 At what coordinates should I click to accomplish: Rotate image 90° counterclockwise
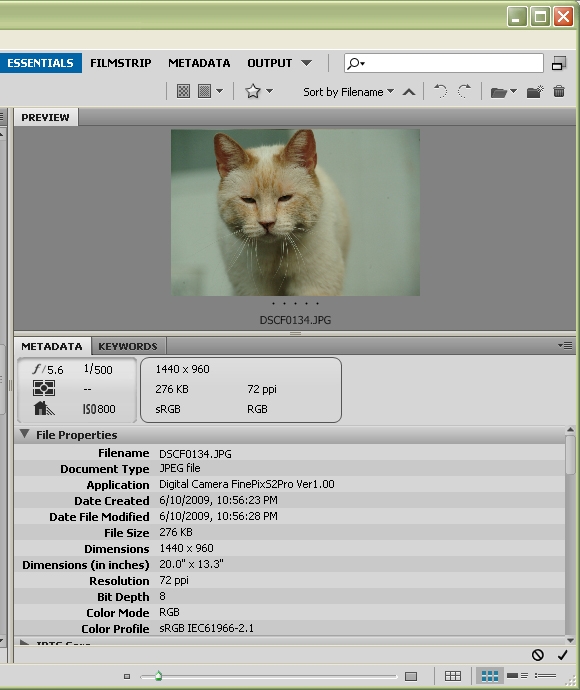tap(440, 92)
